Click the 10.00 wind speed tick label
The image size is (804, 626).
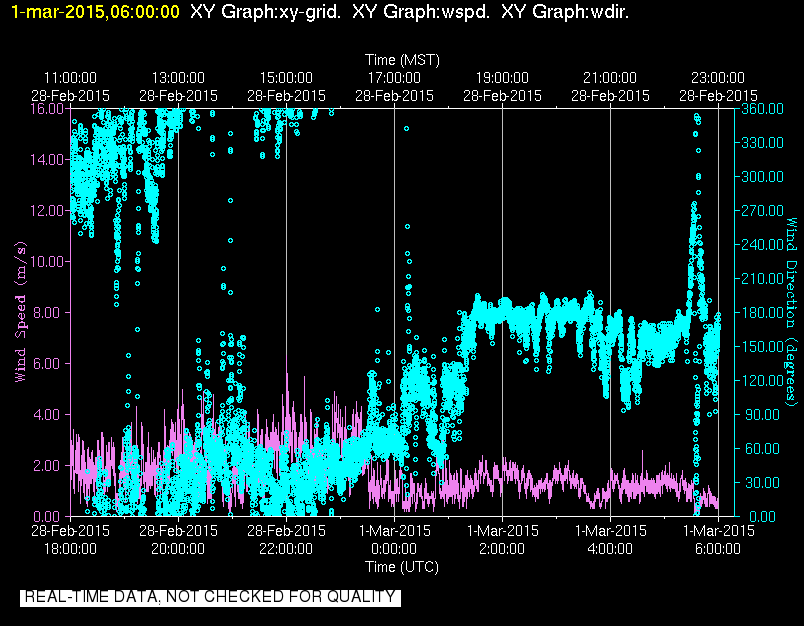(x=47, y=261)
